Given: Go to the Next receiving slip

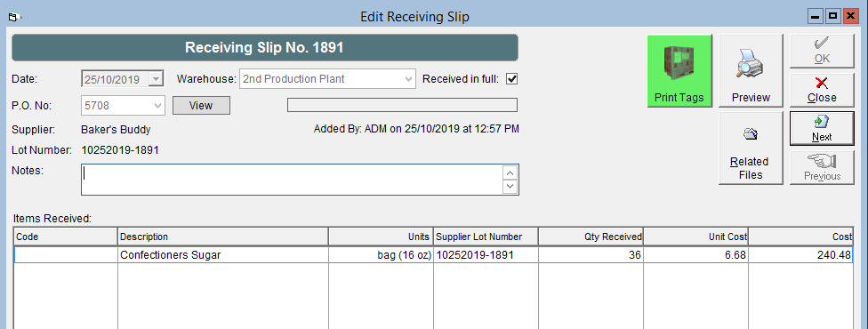Looking at the screenshot, I should [x=822, y=129].
